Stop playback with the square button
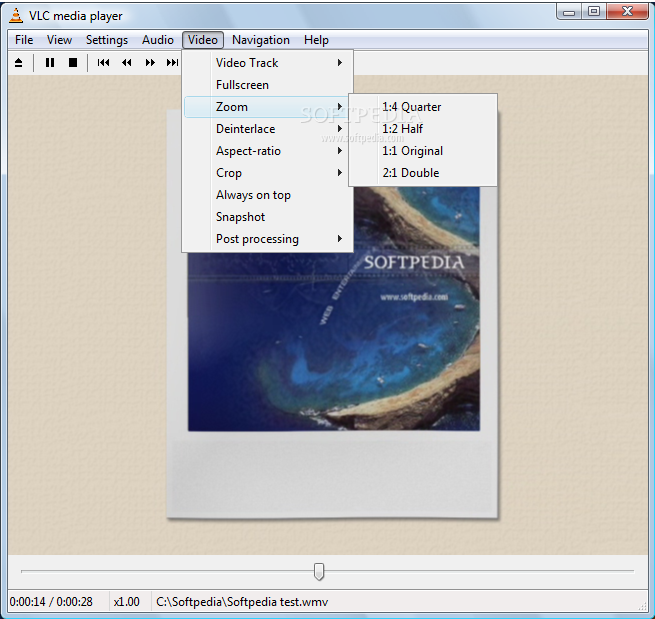 click(x=73, y=63)
